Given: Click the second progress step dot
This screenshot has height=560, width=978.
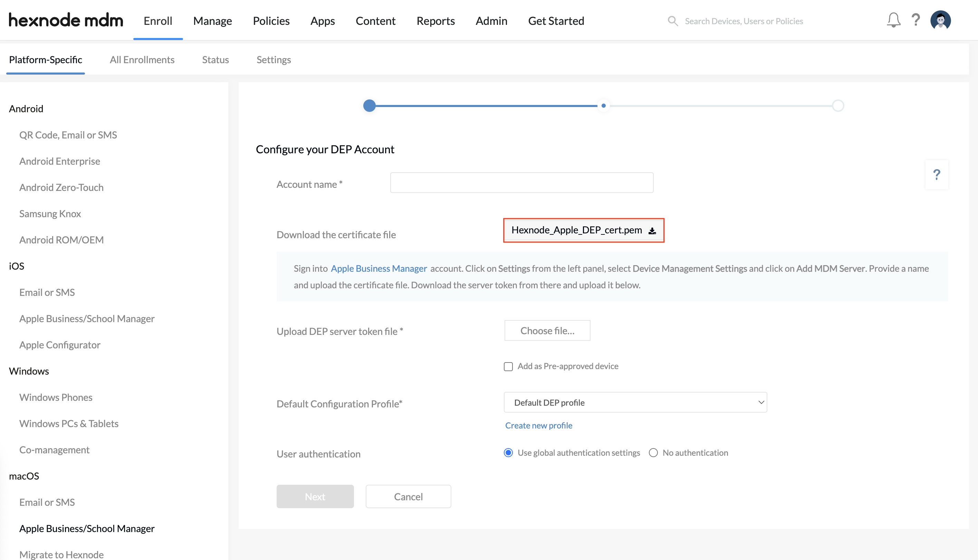Looking at the screenshot, I should click(x=603, y=105).
